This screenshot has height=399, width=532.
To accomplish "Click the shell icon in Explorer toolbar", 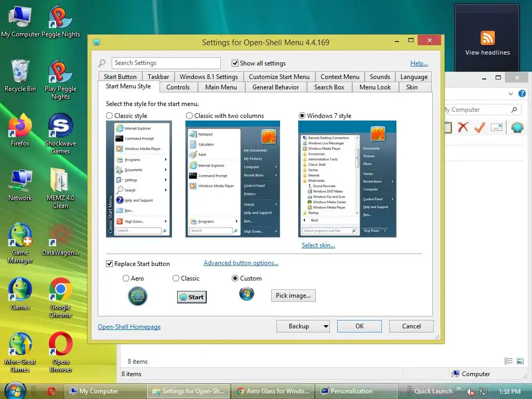I will (x=517, y=127).
